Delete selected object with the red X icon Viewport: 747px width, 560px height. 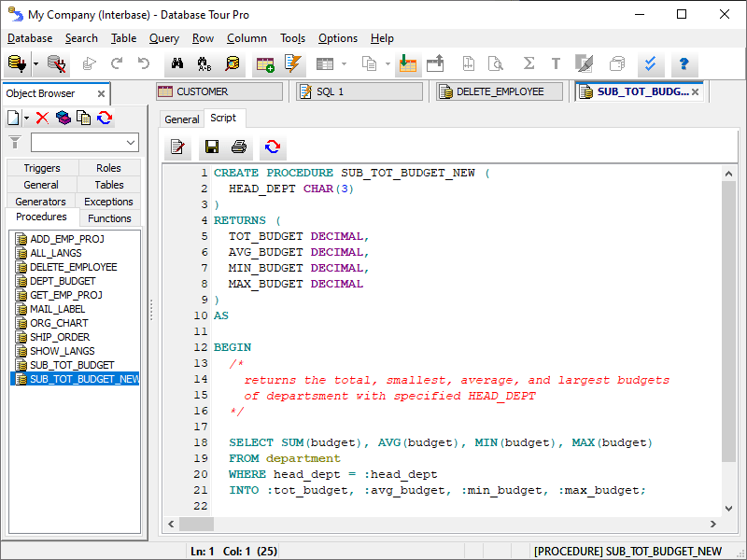pos(42,118)
